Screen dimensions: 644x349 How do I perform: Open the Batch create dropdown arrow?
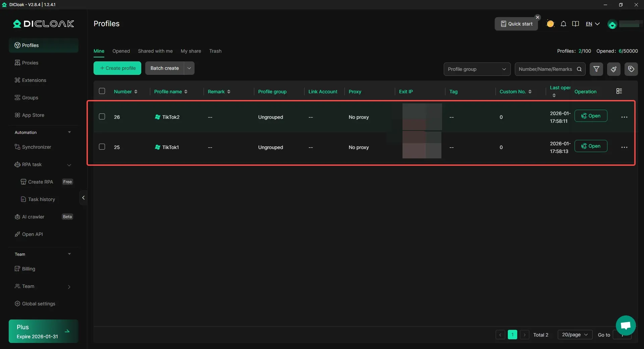point(189,68)
